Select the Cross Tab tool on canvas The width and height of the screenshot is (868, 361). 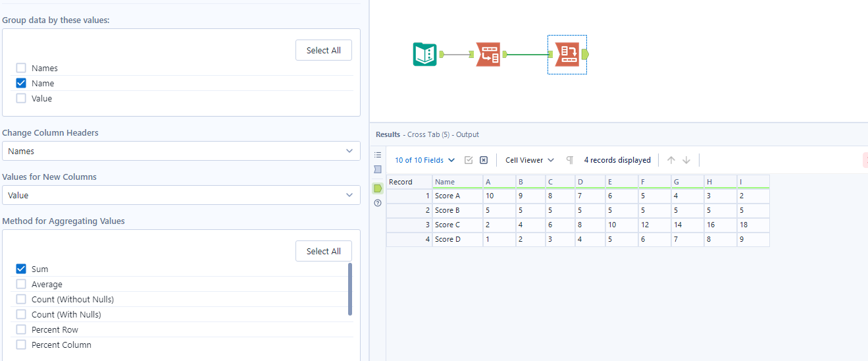coord(567,54)
